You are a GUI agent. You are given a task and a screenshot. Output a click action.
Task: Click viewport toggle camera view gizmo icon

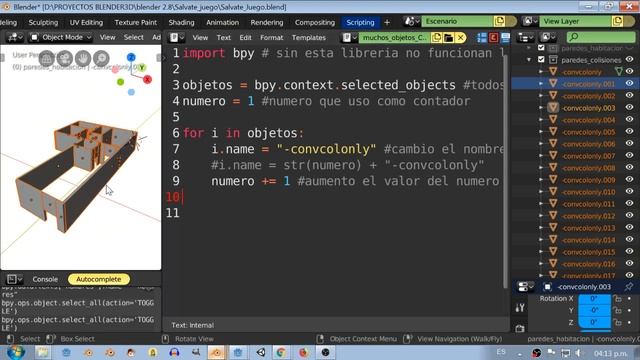pyautogui.click(x=64, y=58)
